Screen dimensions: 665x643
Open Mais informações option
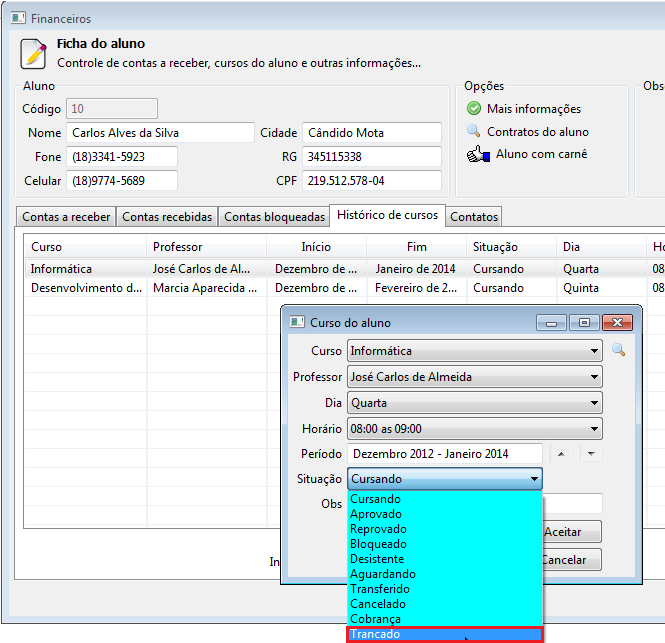point(534,109)
